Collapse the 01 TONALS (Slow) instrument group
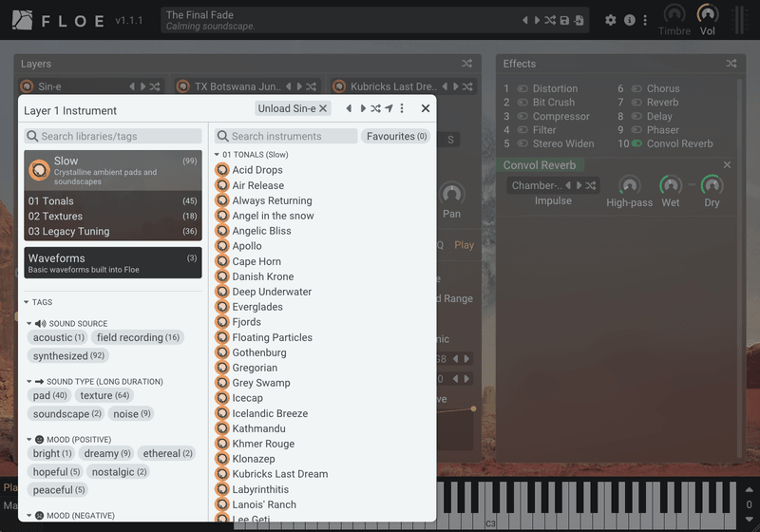 (218, 154)
